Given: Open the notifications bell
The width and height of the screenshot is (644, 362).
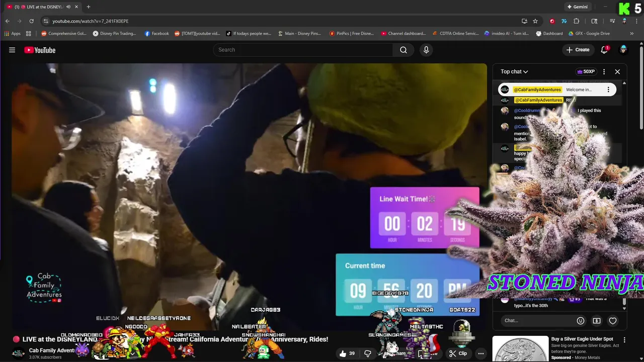Looking at the screenshot, I should 605,50.
